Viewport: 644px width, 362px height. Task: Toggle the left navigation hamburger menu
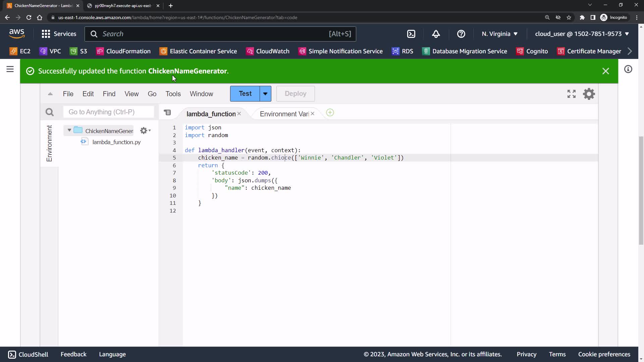(x=10, y=69)
